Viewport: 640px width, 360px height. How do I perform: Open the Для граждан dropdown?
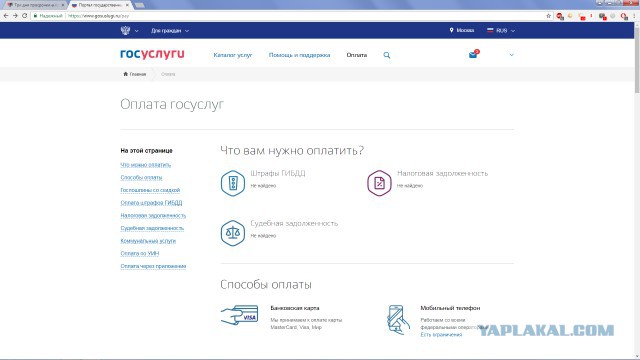[170, 31]
